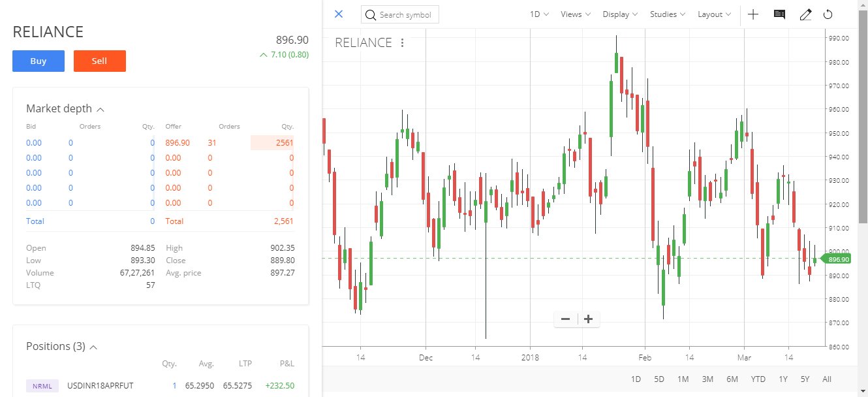Click the offer quantity 2561 cell

click(x=272, y=142)
